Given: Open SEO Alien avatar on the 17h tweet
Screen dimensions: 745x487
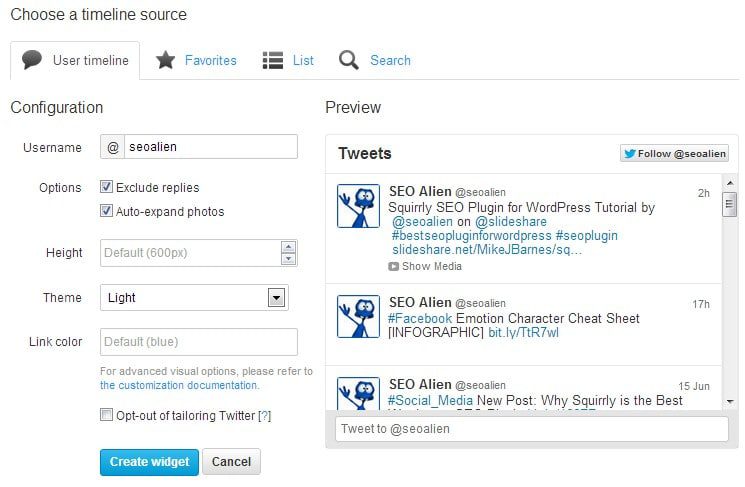Looking at the screenshot, I should point(358,316).
